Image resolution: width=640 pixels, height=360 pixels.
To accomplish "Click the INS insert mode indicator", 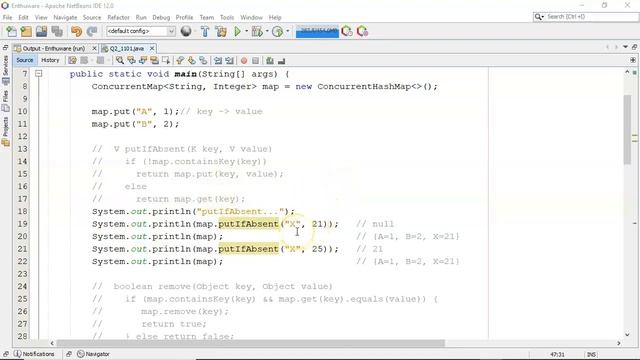I will point(591,354).
